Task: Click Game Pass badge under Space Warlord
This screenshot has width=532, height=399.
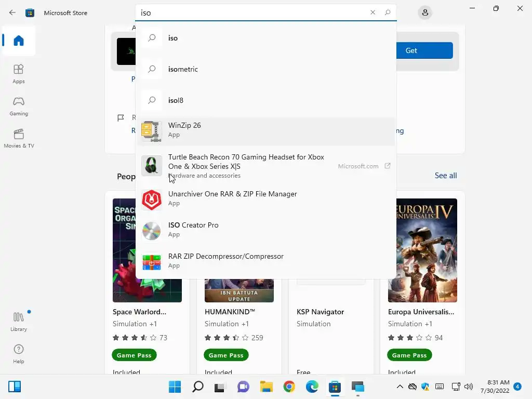Action: click(x=134, y=355)
